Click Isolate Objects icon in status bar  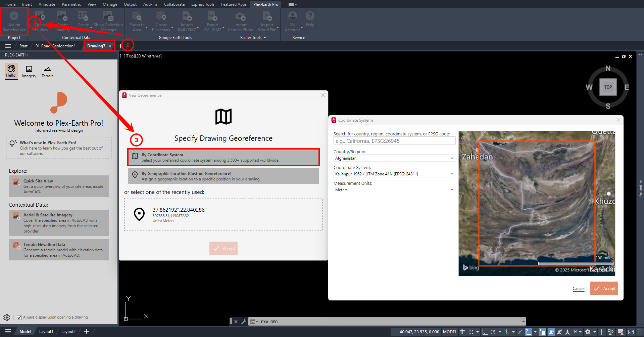click(x=611, y=332)
